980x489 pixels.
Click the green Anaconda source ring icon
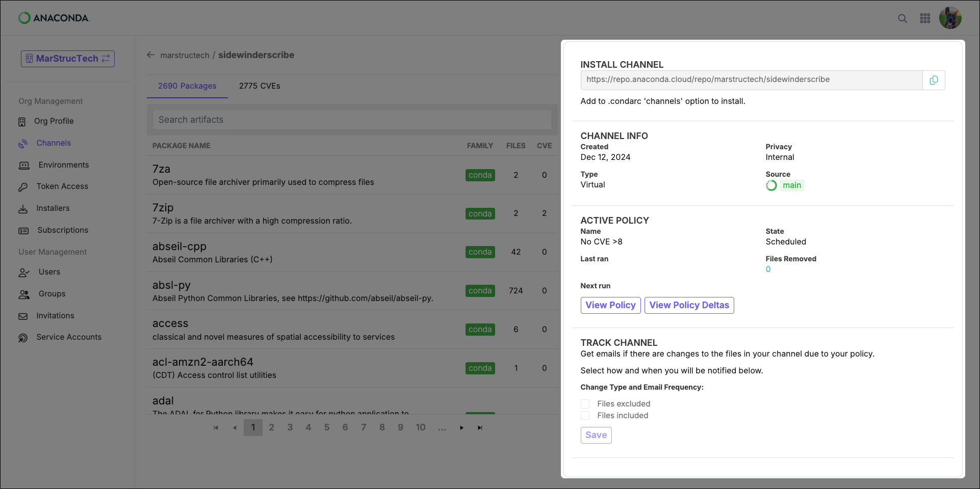tap(771, 185)
